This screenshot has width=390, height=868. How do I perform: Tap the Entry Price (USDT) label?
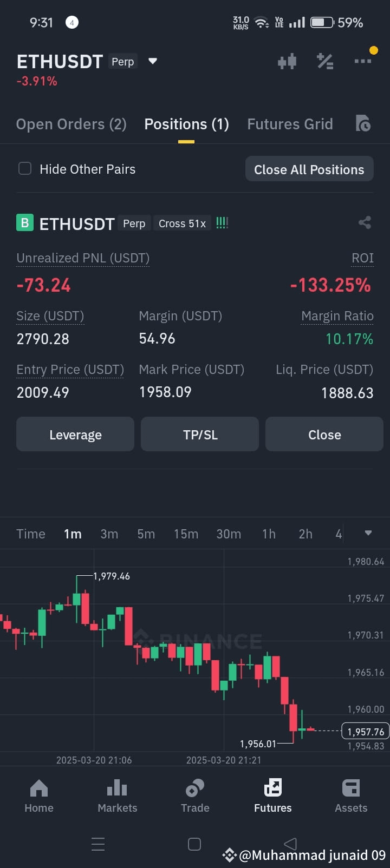(x=70, y=370)
